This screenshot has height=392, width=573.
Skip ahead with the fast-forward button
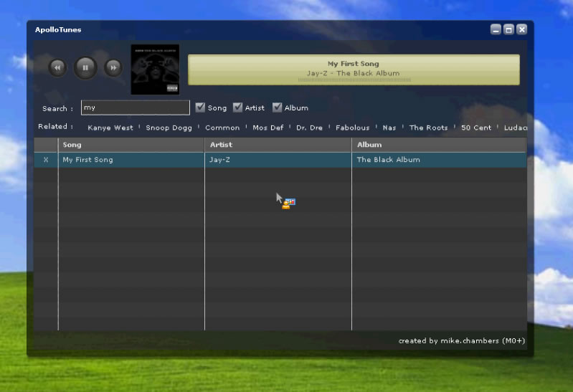pyautogui.click(x=113, y=67)
